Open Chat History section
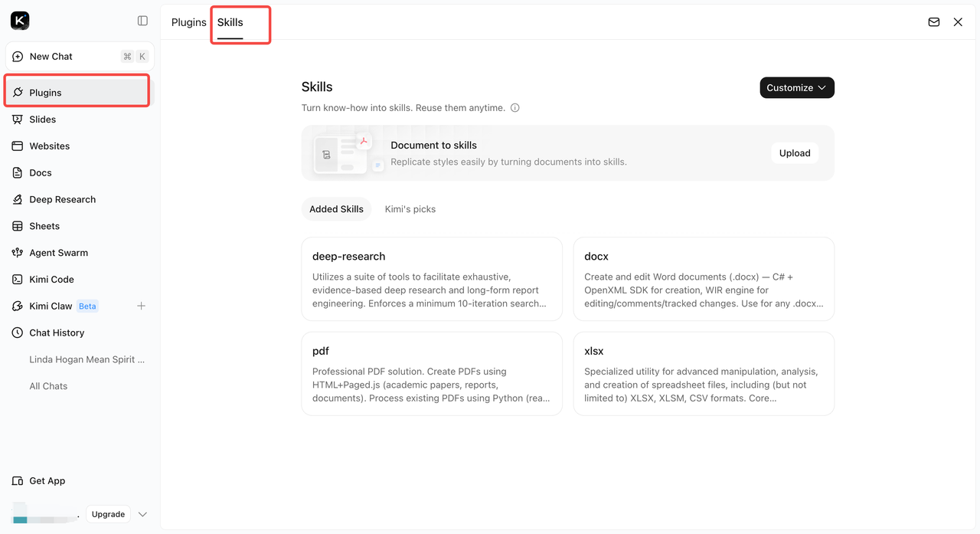 pyautogui.click(x=80, y=333)
